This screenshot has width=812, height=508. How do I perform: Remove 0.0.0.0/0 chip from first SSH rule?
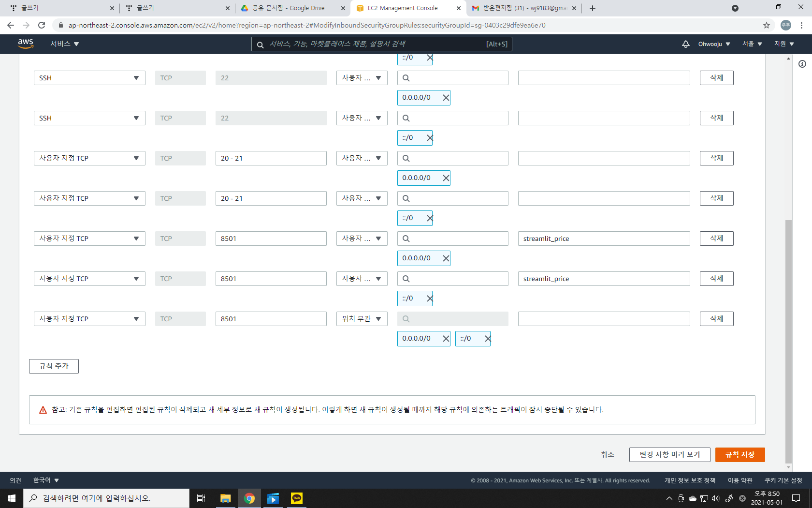coord(446,98)
